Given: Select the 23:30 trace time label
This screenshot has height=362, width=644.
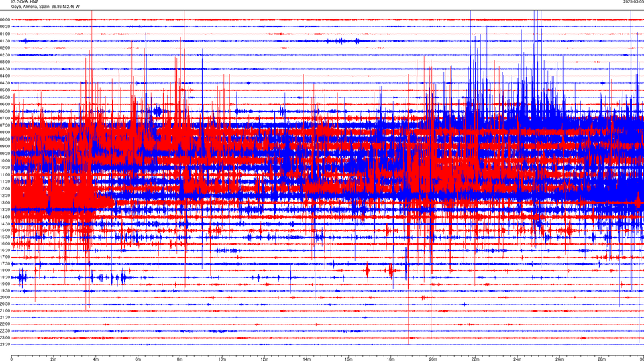Looking at the screenshot, I should pos(5,345).
